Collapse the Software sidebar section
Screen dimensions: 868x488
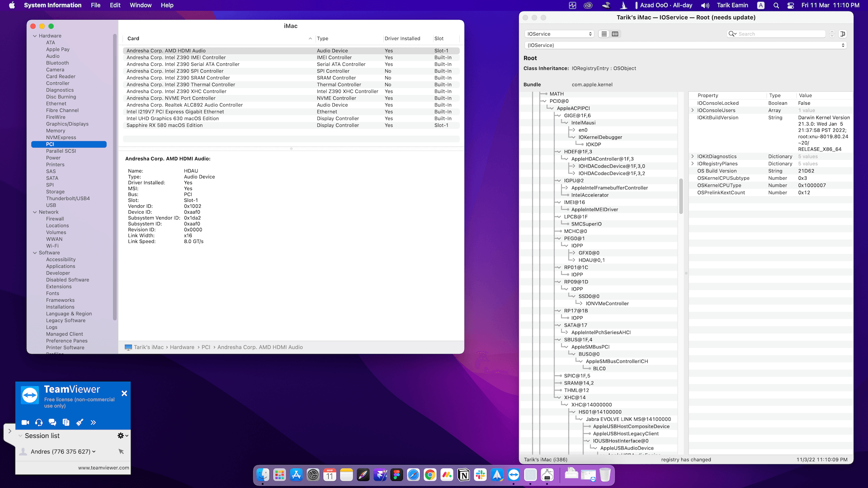(35, 253)
